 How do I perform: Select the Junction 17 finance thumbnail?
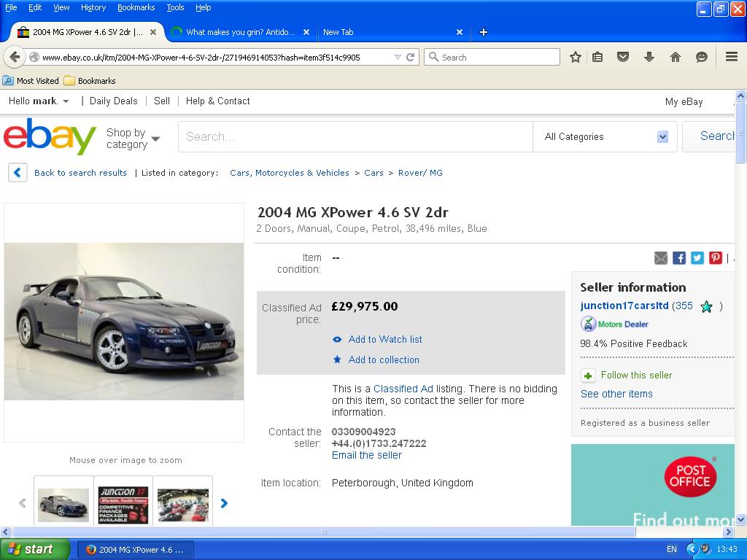click(x=123, y=505)
